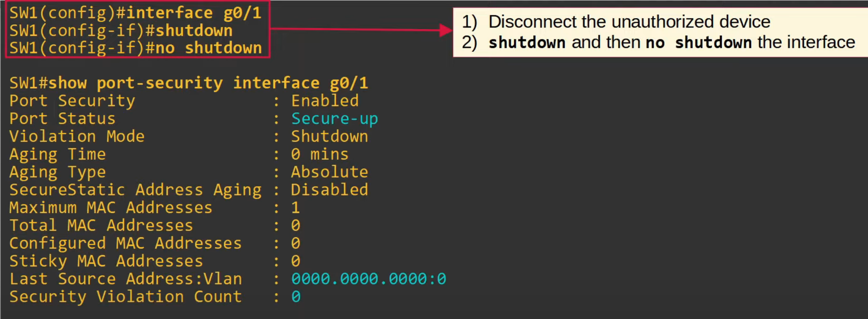Click the red arrow head pointing to note
The height and width of the screenshot is (319, 868).
(446, 30)
